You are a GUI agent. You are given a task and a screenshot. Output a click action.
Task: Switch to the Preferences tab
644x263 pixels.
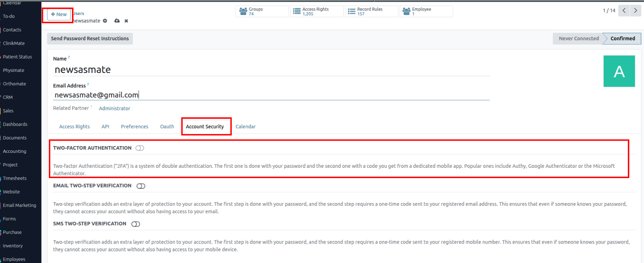point(134,127)
